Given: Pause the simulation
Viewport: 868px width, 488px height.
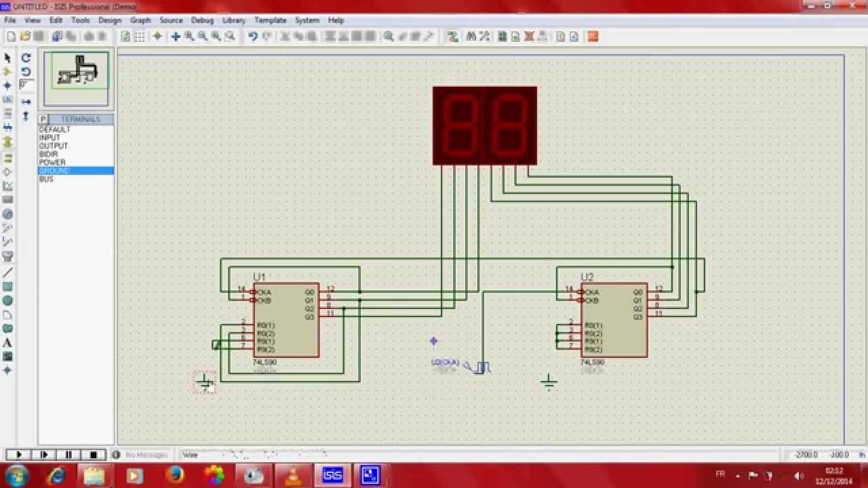Looking at the screenshot, I should pos(69,455).
